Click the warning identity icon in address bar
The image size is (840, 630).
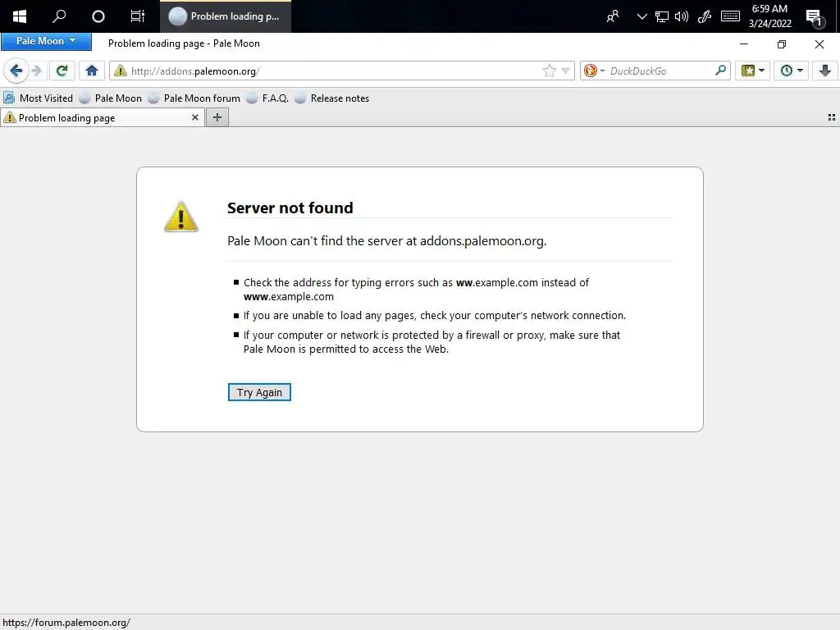coord(121,71)
